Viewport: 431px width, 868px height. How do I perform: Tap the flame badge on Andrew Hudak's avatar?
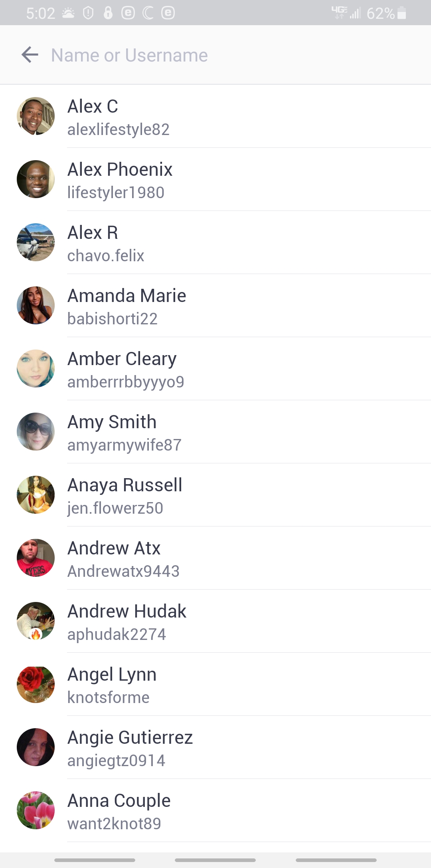coord(36,634)
